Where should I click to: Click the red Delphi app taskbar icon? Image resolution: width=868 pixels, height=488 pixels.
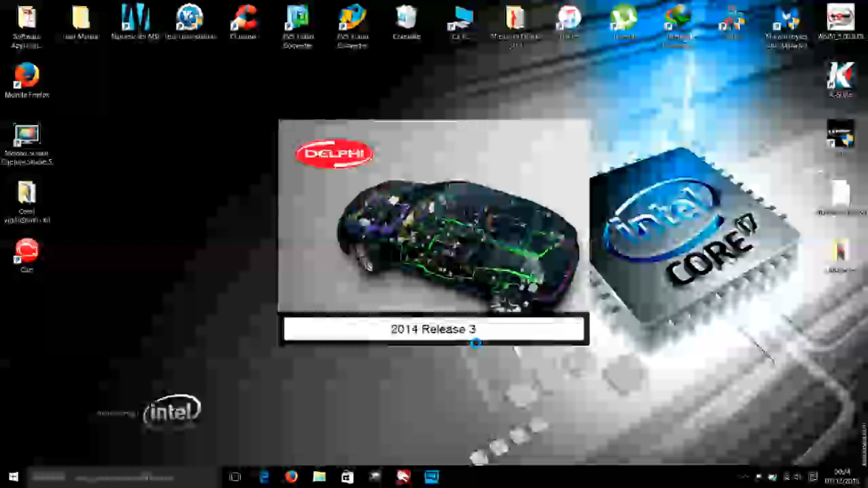[x=403, y=476]
